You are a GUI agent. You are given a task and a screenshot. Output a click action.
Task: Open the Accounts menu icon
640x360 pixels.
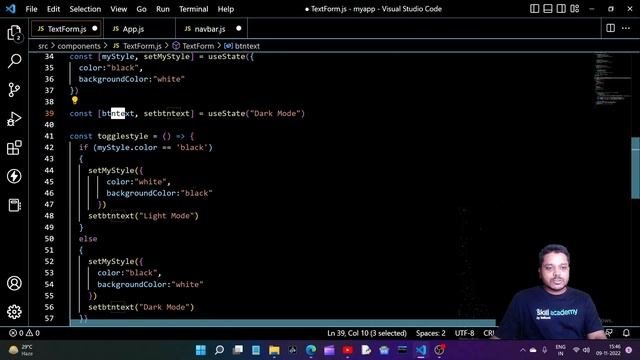coord(14,283)
